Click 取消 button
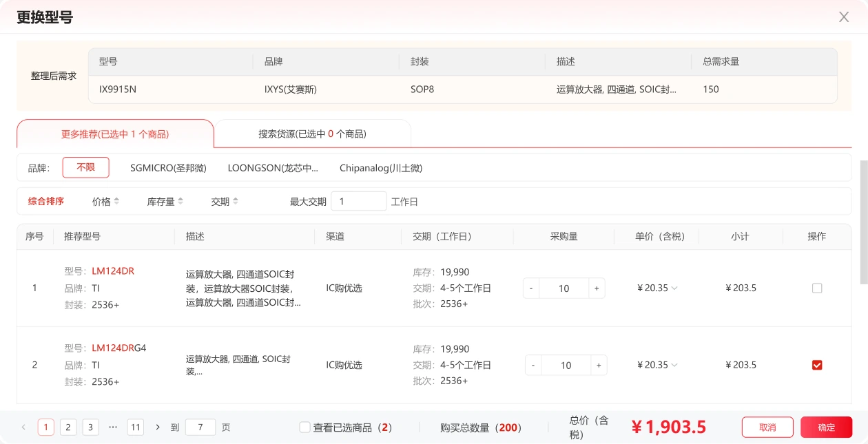This screenshot has height=444, width=868. point(767,427)
